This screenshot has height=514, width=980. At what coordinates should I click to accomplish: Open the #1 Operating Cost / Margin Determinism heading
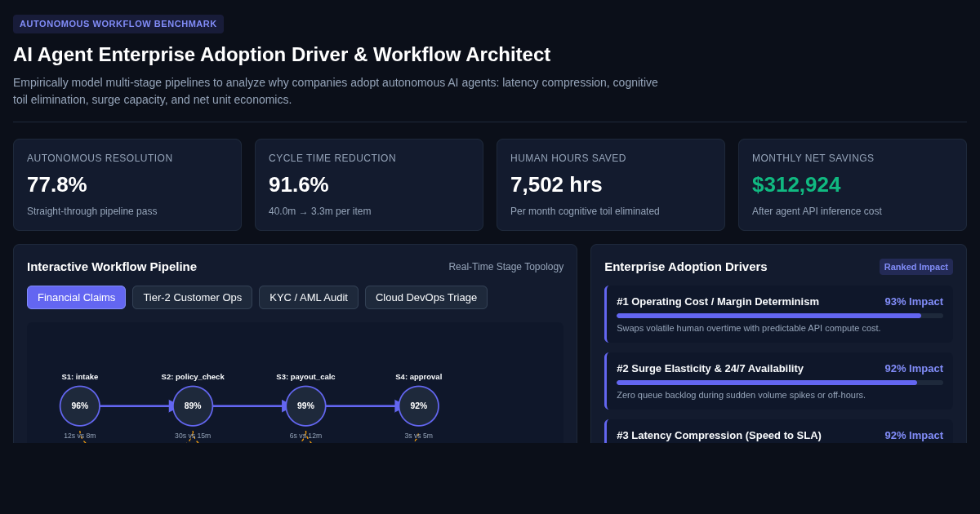[718, 301]
